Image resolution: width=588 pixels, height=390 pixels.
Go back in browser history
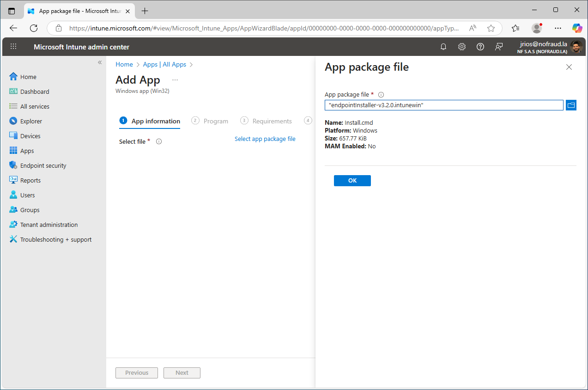(13, 28)
